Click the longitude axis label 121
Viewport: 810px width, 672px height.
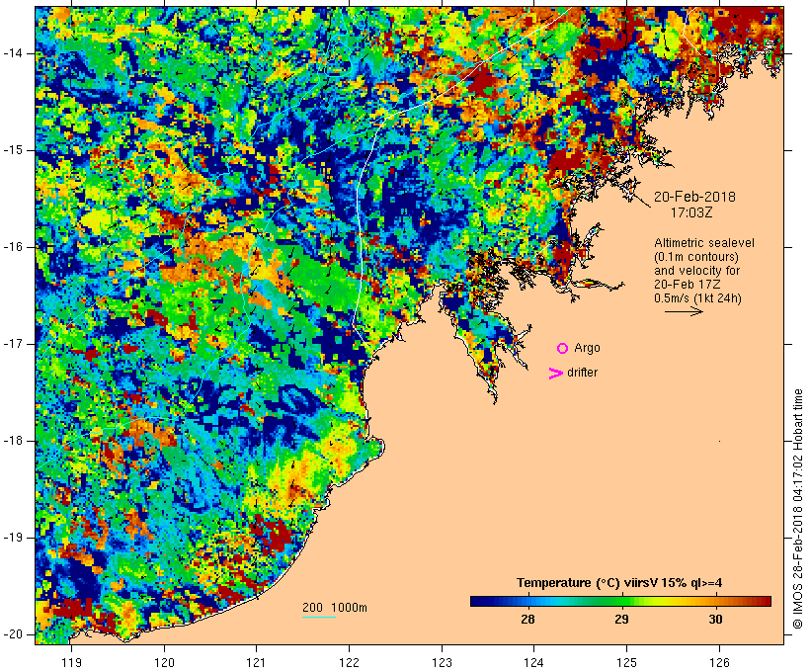pyautogui.click(x=256, y=663)
